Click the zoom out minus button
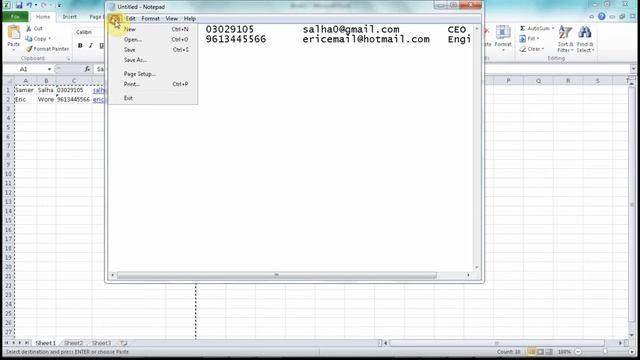 578,351
